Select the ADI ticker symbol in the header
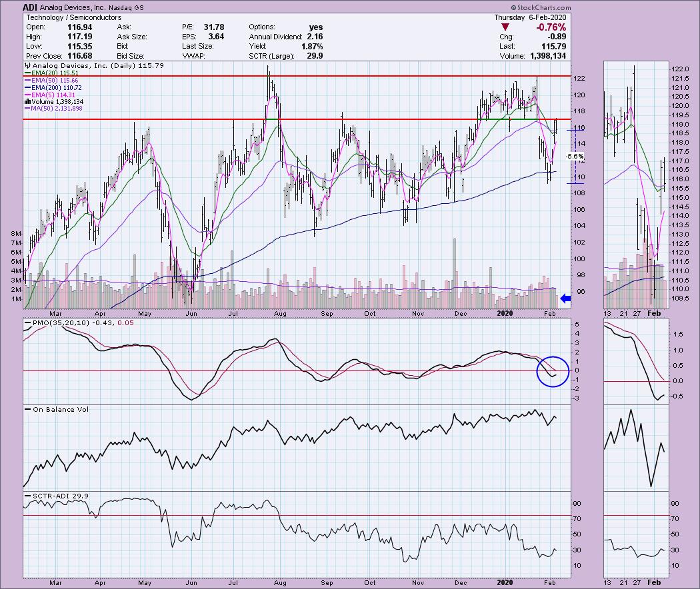The width and height of the screenshot is (700, 589). click(31, 7)
